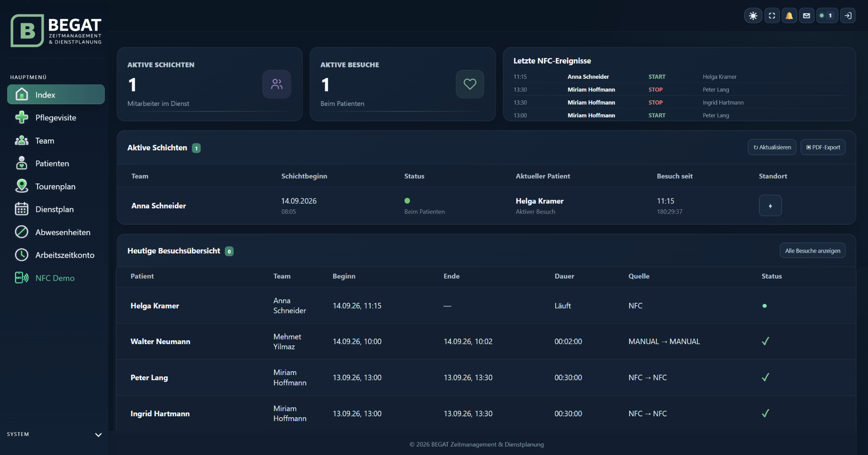The height and width of the screenshot is (455, 868).
Task: Click the green cross Pflegevisite icon
Action: pyautogui.click(x=22, y=117)
